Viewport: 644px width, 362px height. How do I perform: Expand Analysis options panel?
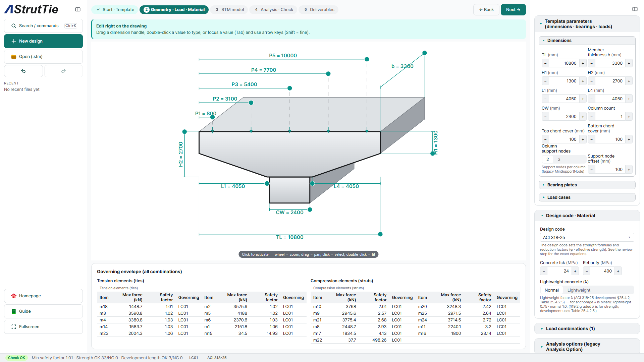[587, 347]
